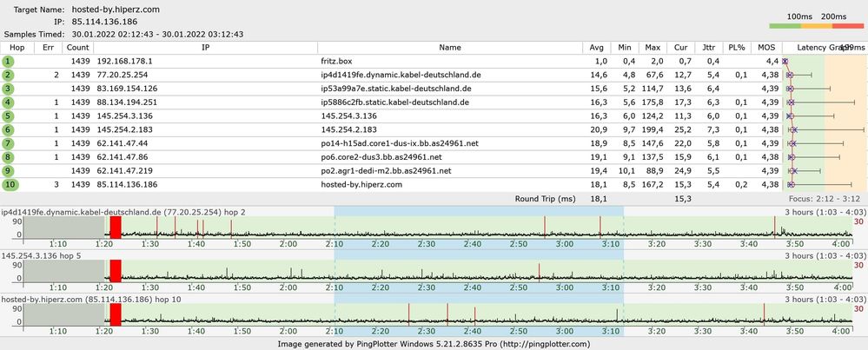868x350 pixels.
Task: Select the fritz.box host name
Action: [335, 61]
